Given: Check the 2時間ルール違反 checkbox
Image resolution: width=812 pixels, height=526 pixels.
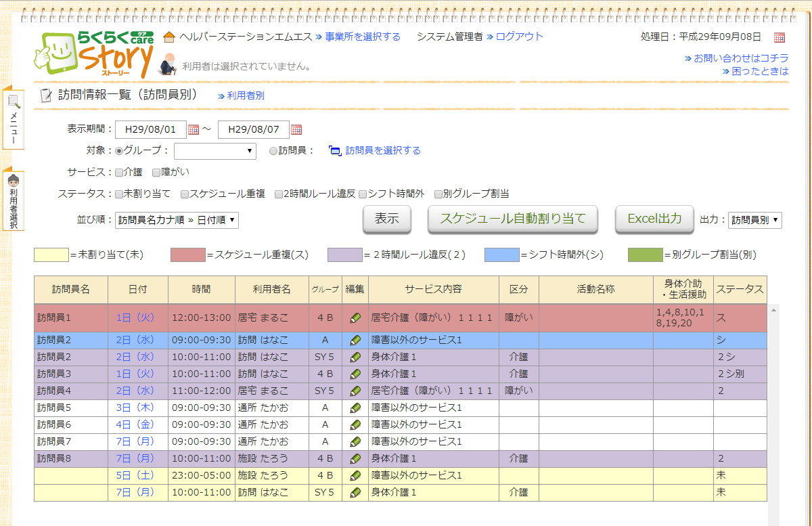Looking at the screenshot, I should (279, 194).
